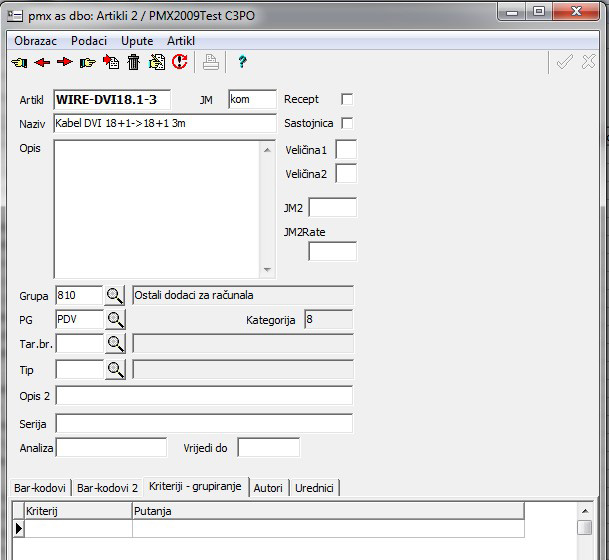Click the JM2 input field
Screen dimensions: 609x560
pos(332,207)
